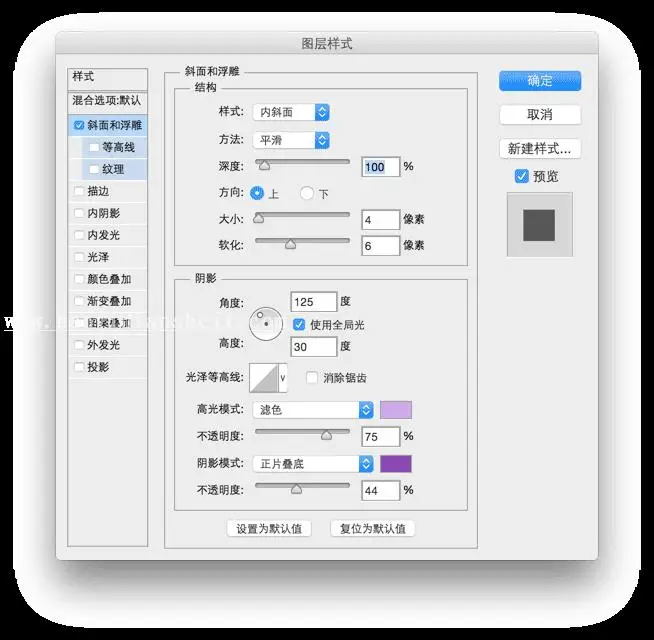Click the 软化 input field showing 6
Screen dimensions: 654x640
[x=381, y=246]
